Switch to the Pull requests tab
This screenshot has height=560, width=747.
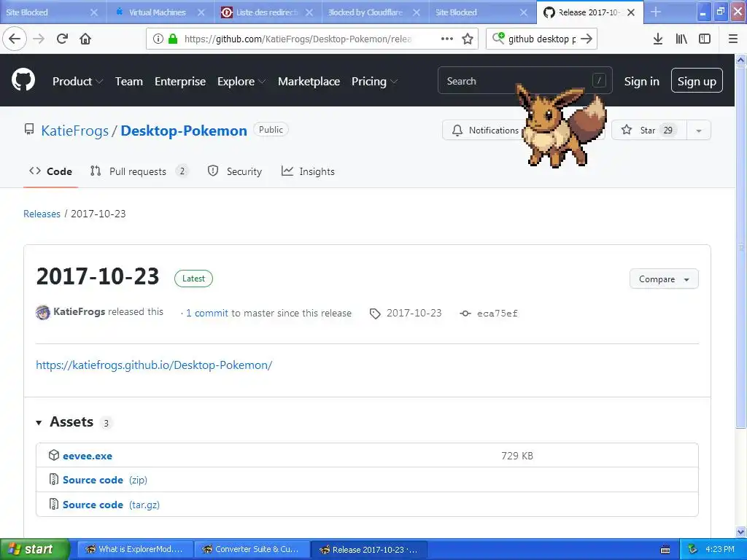pos(139,171)
